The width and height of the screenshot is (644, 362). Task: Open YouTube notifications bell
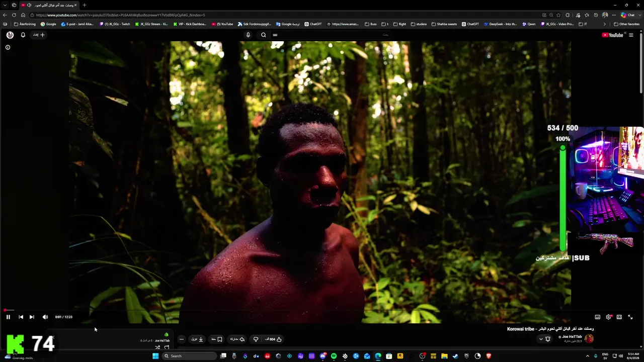(x=23, y=35)
